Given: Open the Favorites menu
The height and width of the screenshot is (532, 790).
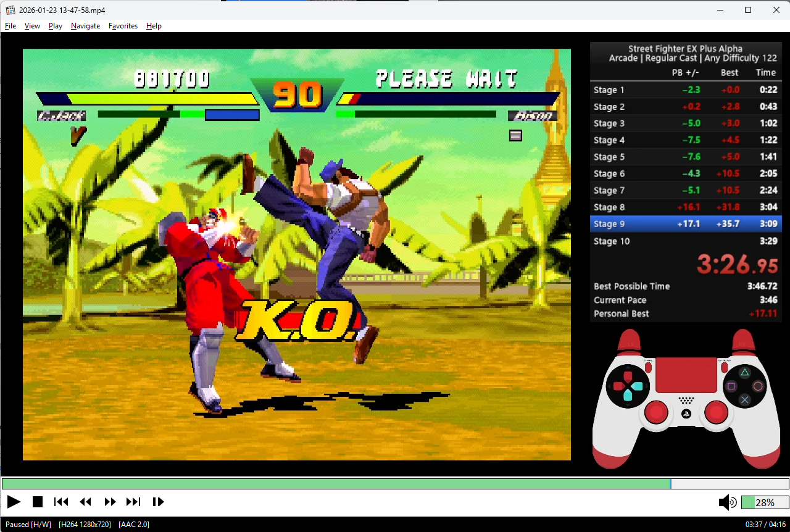Looking at the screenshot, I should coord(123,26).
